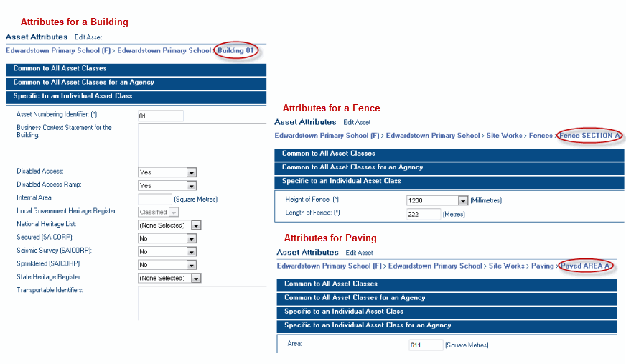This screenshot has width=626, height=364.
Task: Expand Common to All Asset Classes for an Agency in Building panel
Action: 136,83
